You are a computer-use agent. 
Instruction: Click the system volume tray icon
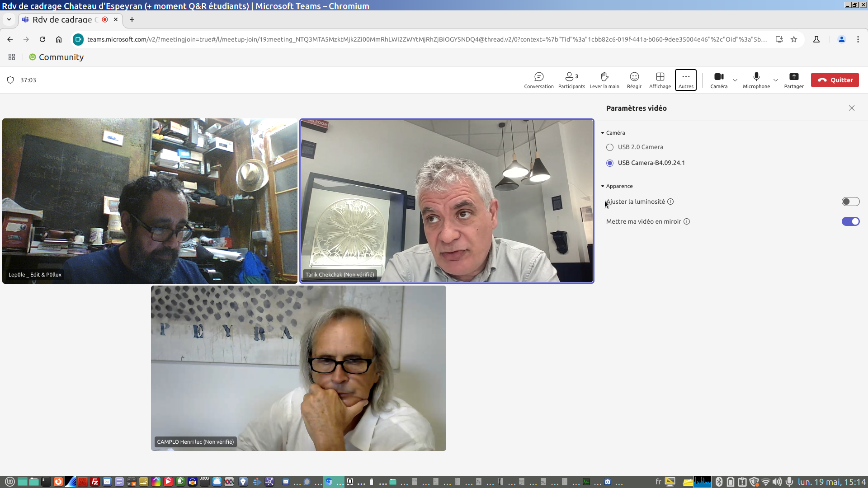pos(777,482)
